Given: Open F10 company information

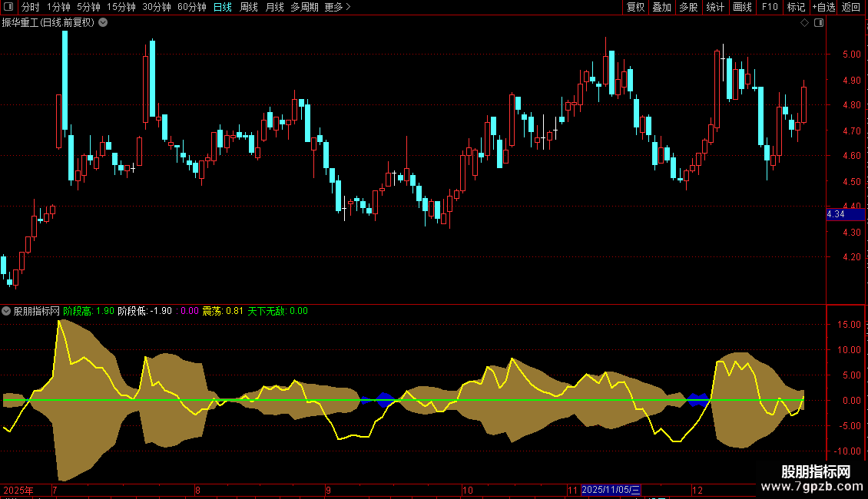Looking at the screenshot, I should (770, 7).
